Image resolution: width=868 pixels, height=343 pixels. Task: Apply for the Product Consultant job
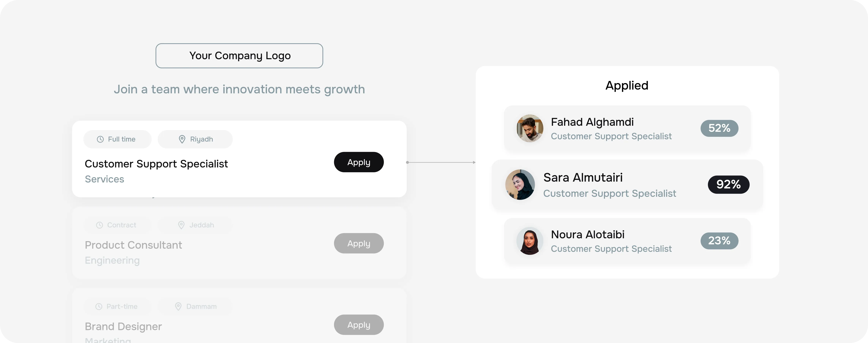(359, 243)
